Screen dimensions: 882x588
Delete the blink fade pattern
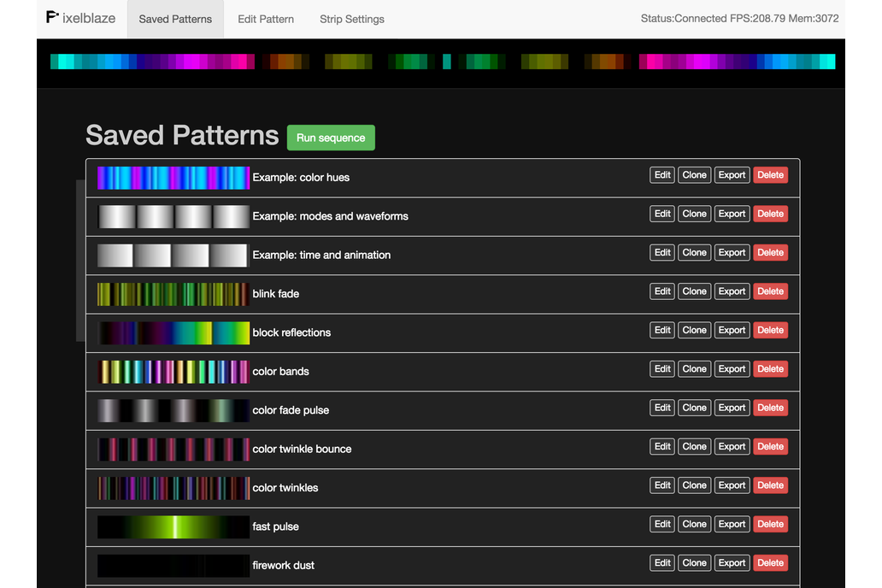click(771, 291)
